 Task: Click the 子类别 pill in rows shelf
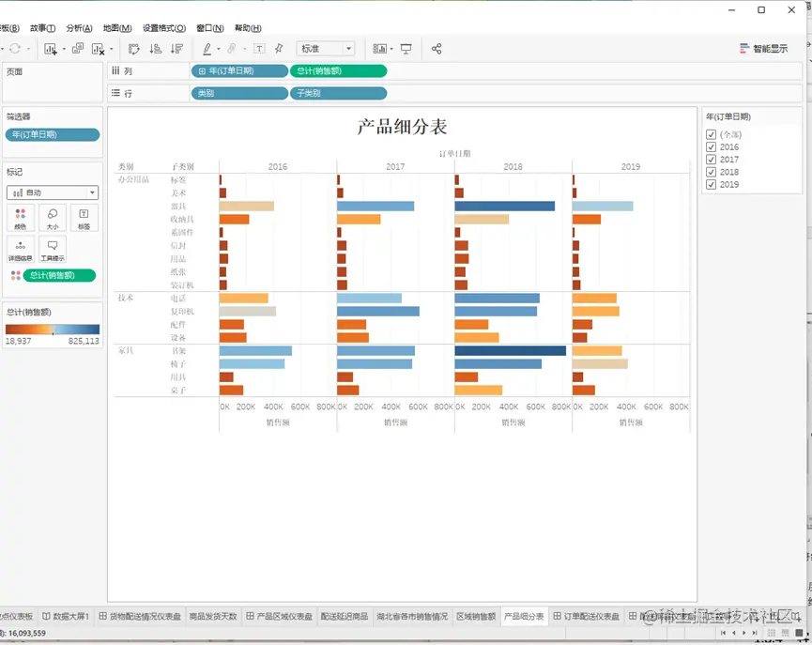[x=338, y=93]
